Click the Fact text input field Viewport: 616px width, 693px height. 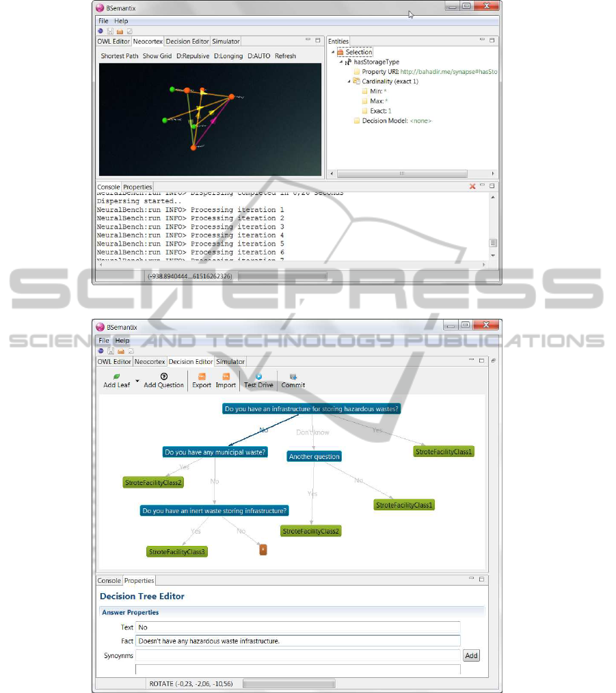click(297, 641)
